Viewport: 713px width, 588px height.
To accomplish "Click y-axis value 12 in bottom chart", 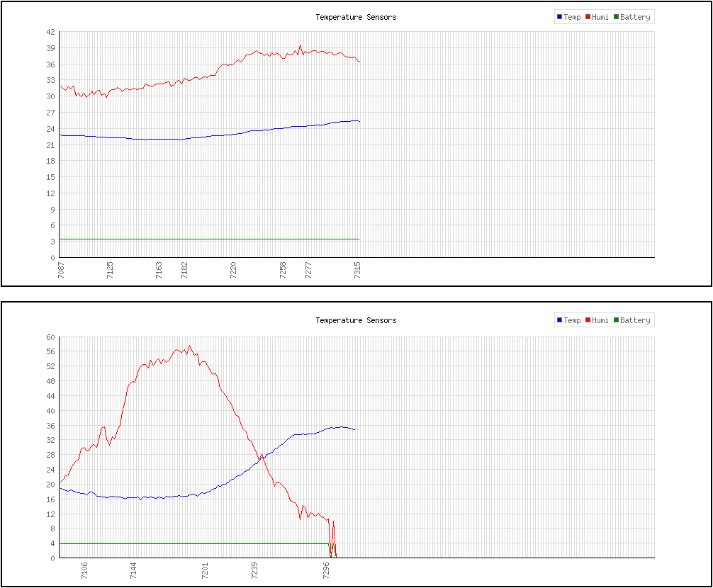I will pos(50,514).
